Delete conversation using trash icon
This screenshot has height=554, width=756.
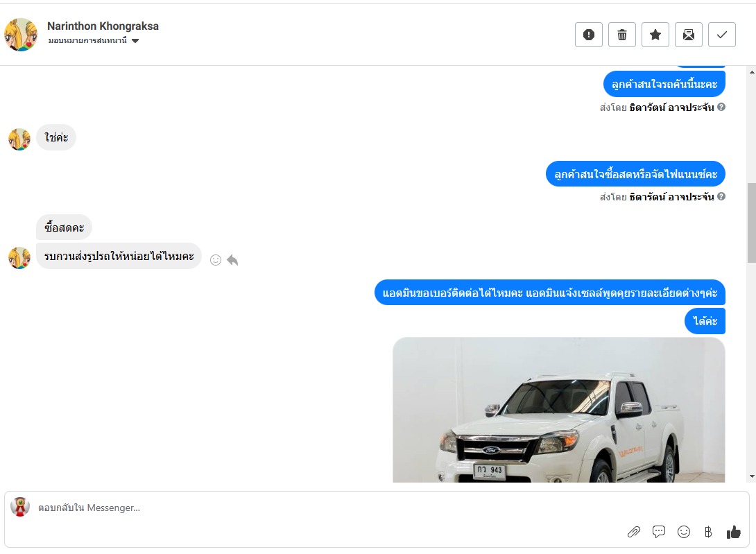coord(622,35)
